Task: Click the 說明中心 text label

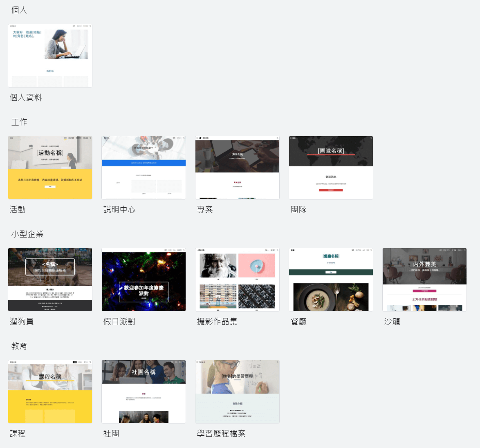Action: (x=119, y=210)
